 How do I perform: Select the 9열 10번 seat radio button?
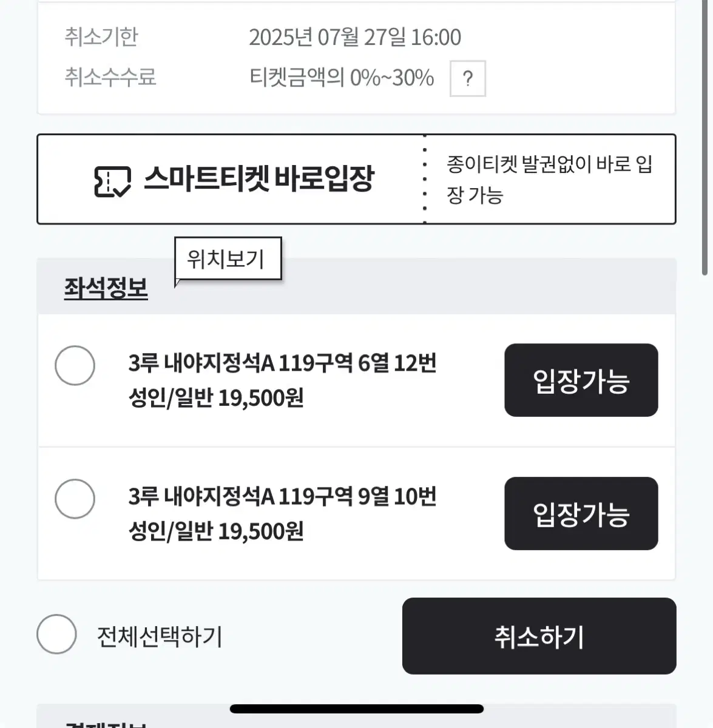click(75, 499)
